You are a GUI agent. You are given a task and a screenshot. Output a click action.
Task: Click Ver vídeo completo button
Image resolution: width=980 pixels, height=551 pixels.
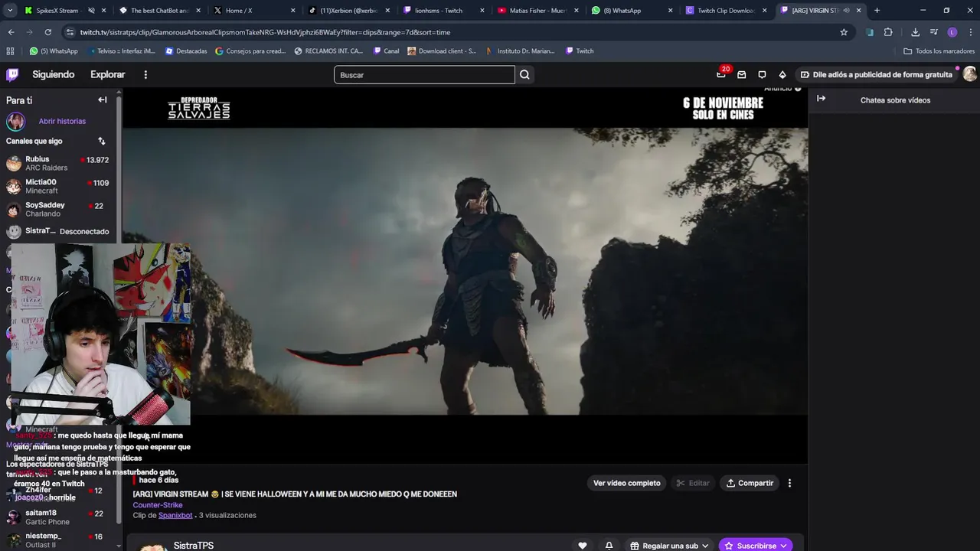click(627, 483)
